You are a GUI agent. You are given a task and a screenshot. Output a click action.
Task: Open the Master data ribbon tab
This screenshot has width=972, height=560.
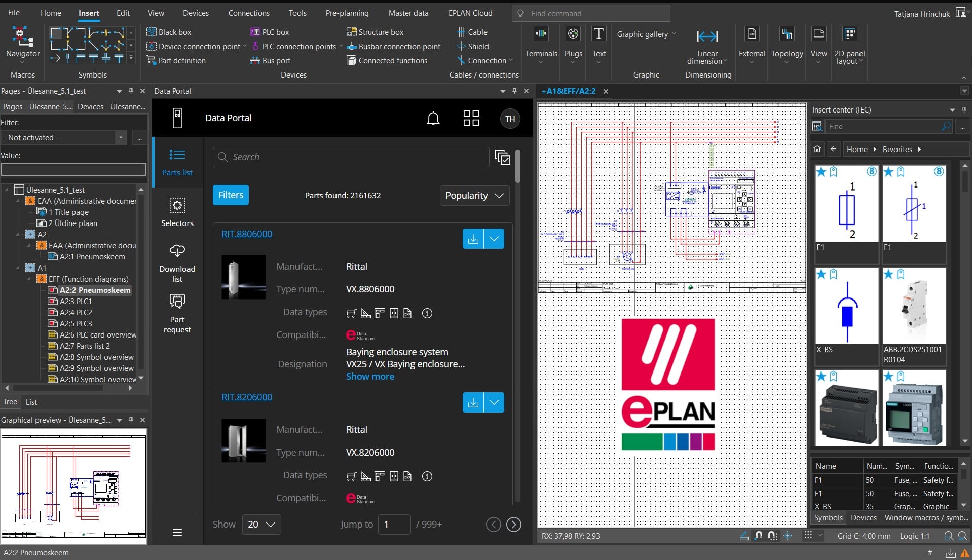(x=408, y=13)
